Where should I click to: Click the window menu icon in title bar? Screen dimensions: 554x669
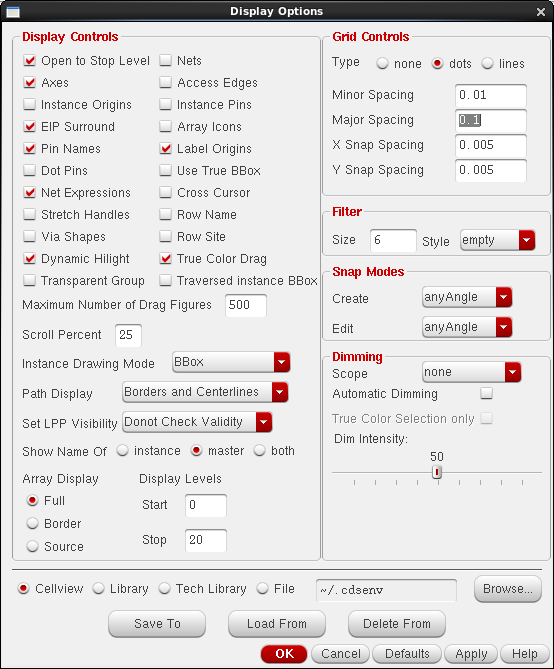click(x=13, y=12)
